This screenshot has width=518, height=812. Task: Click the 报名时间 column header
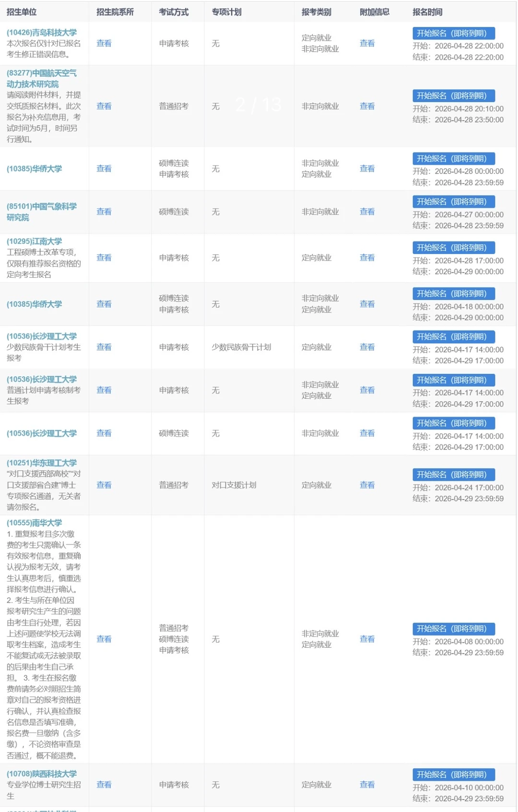click(427, 12)
